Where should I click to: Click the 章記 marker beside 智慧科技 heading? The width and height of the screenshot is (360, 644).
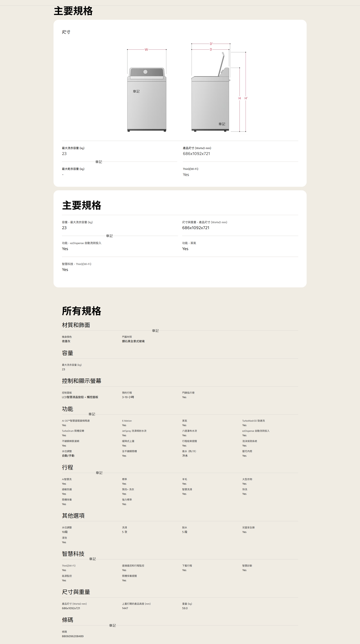coord(92,559)
